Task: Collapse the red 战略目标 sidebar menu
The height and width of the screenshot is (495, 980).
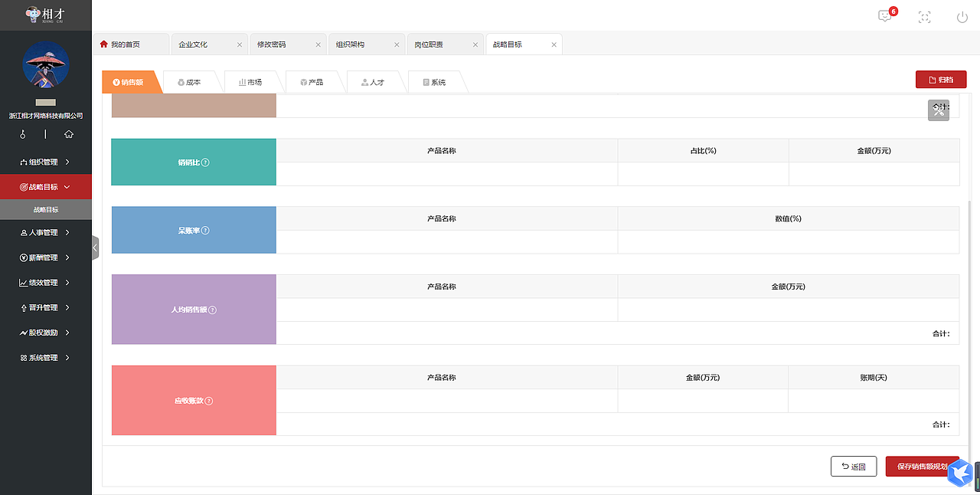Action: pos(46,187)
